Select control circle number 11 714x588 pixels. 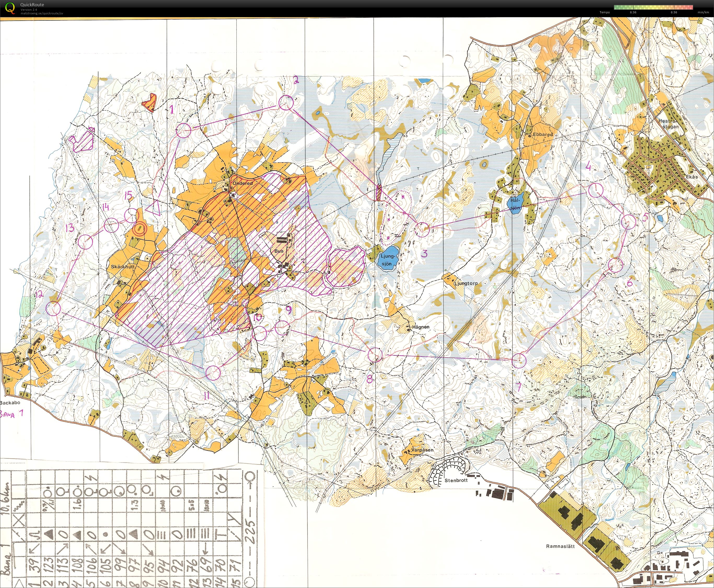[213, 373]
